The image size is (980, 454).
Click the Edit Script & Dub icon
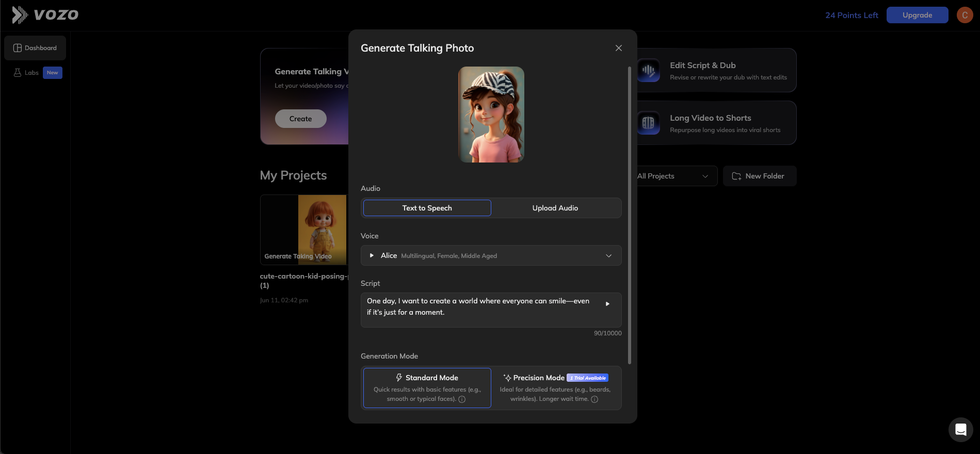tap(649, 71)
